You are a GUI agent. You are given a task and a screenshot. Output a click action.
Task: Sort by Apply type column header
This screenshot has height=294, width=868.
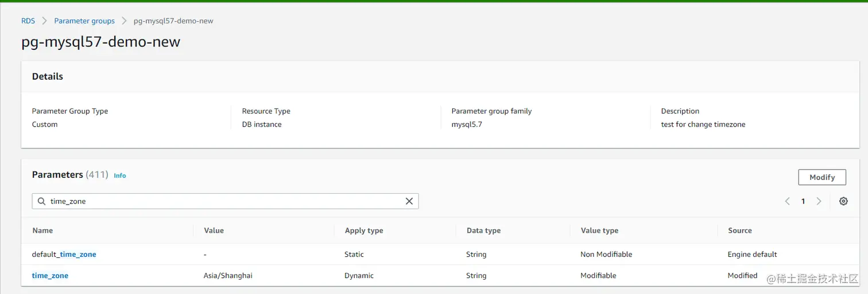(364, 230)
